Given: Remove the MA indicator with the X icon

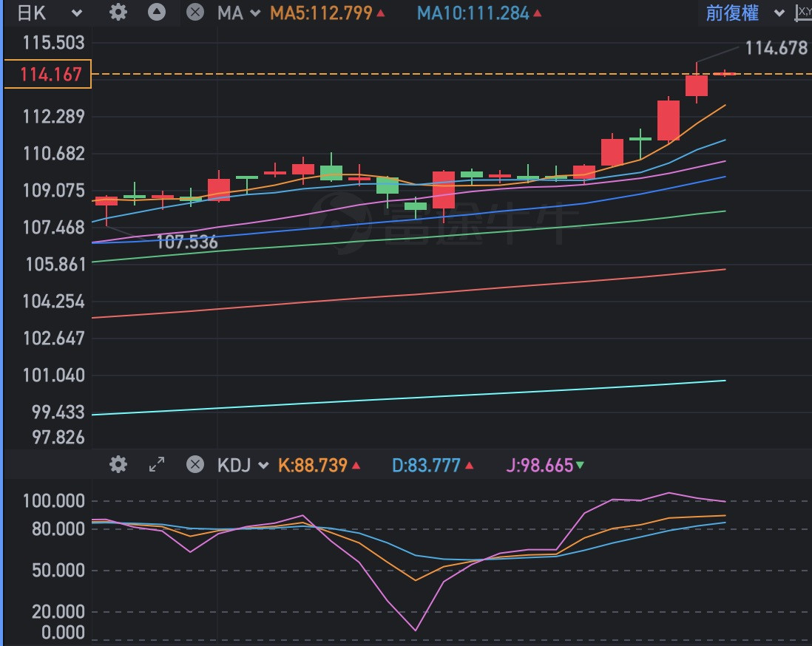Looking at the screenshot, I should point(194,13).
